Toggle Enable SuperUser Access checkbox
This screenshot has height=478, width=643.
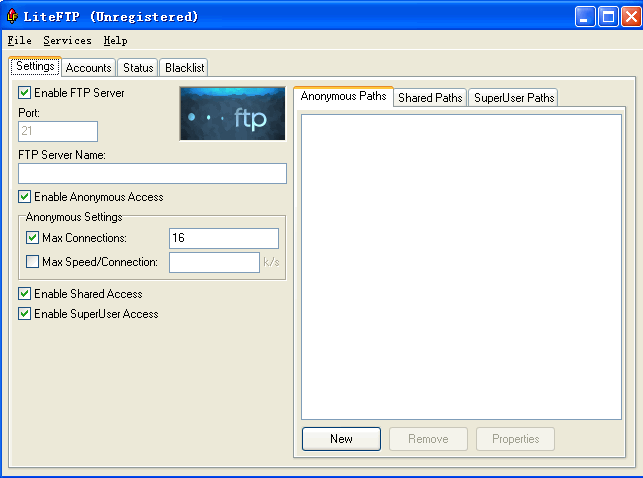point(25,314)
